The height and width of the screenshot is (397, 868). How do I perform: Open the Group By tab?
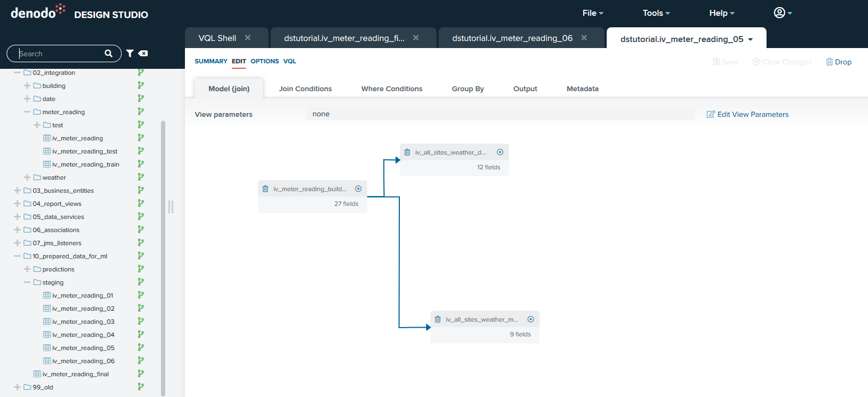(468, 88)
